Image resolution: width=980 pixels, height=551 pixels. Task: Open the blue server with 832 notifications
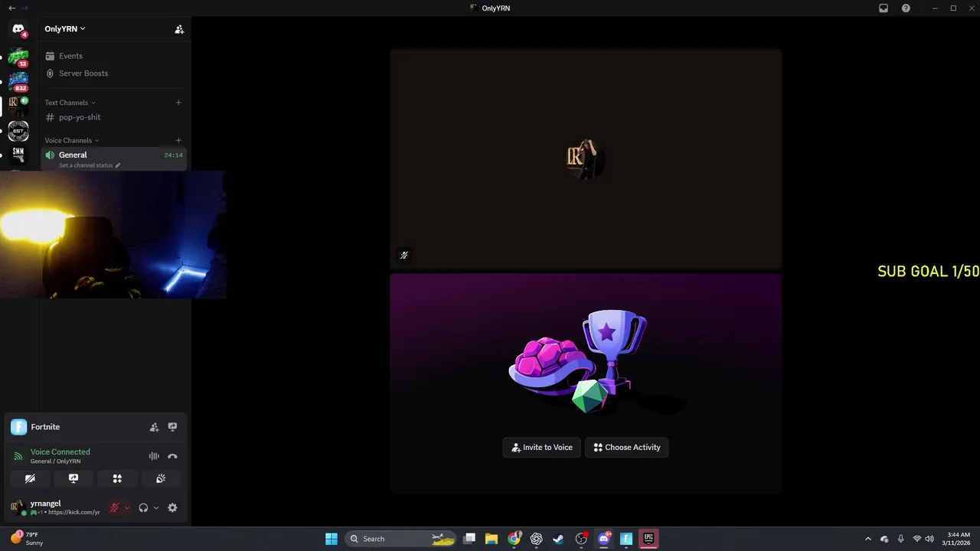point(18,80)
